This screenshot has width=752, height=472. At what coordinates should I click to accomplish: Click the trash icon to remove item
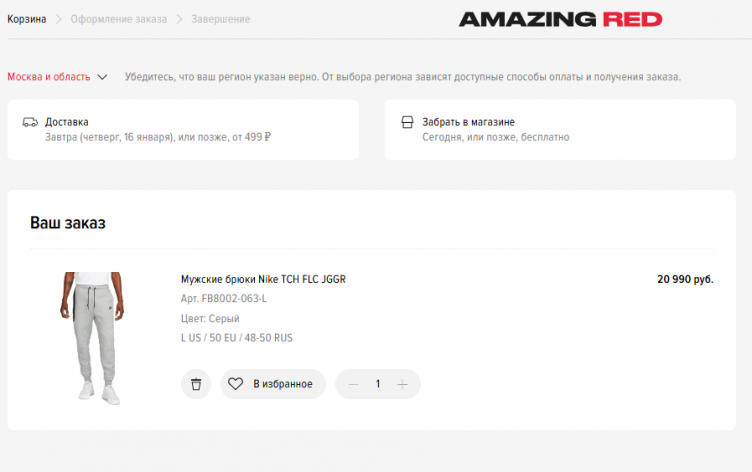click(x=196, y=384)
